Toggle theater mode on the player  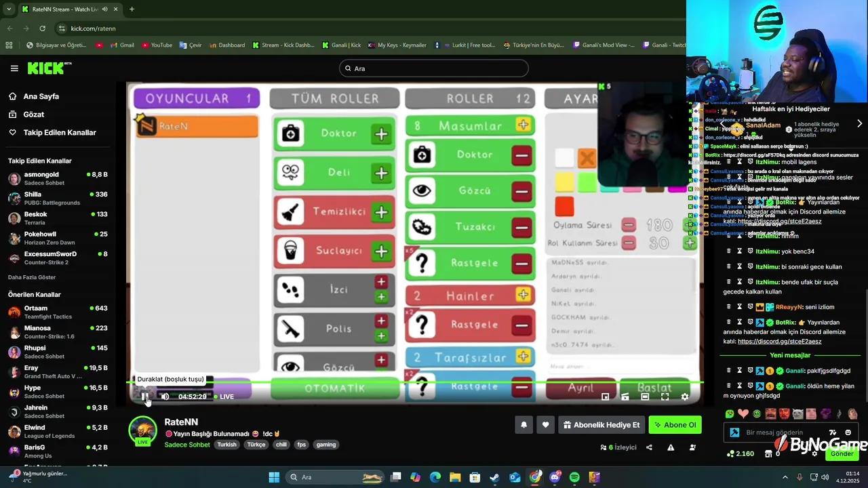click(x=645, y=396)
